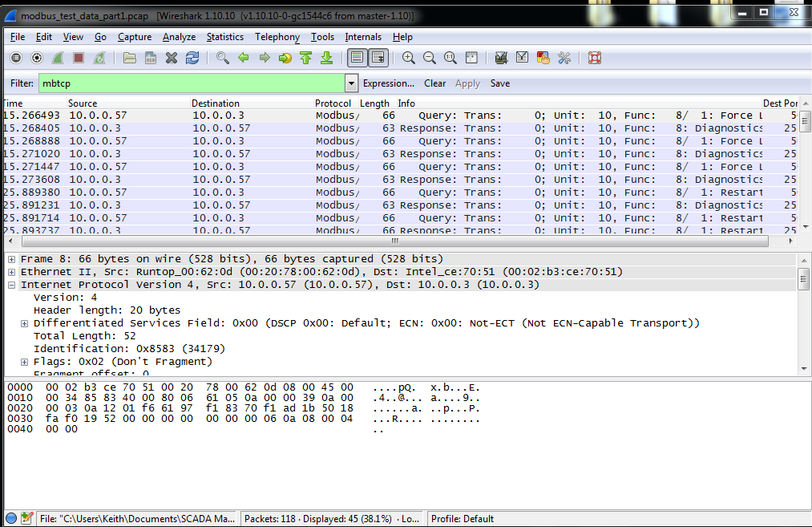Reset zoom to 100%
The image size is (812, 527).
click(450, 58)
